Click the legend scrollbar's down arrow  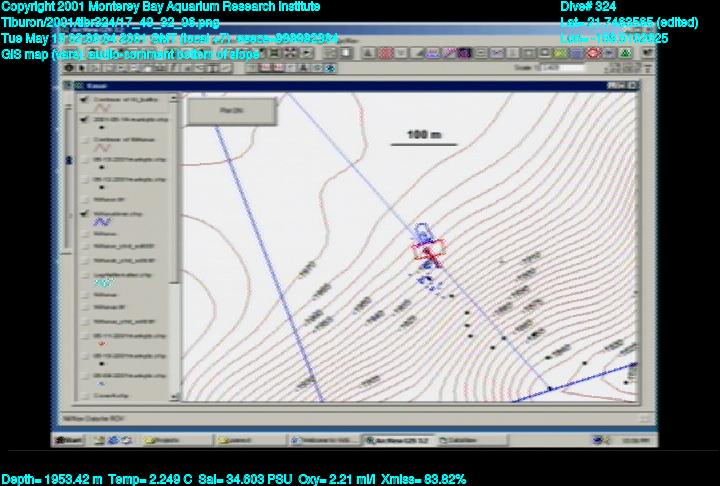[175, 397]
